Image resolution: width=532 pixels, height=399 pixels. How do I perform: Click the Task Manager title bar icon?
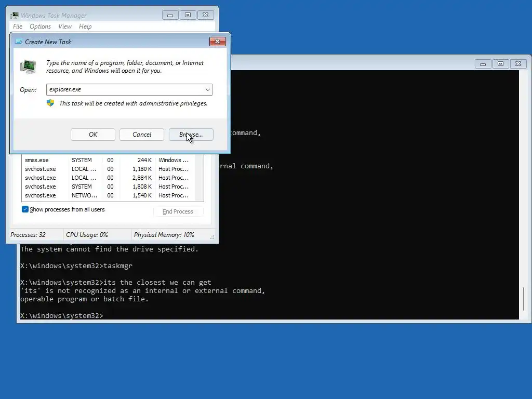[x=14, y=15]
